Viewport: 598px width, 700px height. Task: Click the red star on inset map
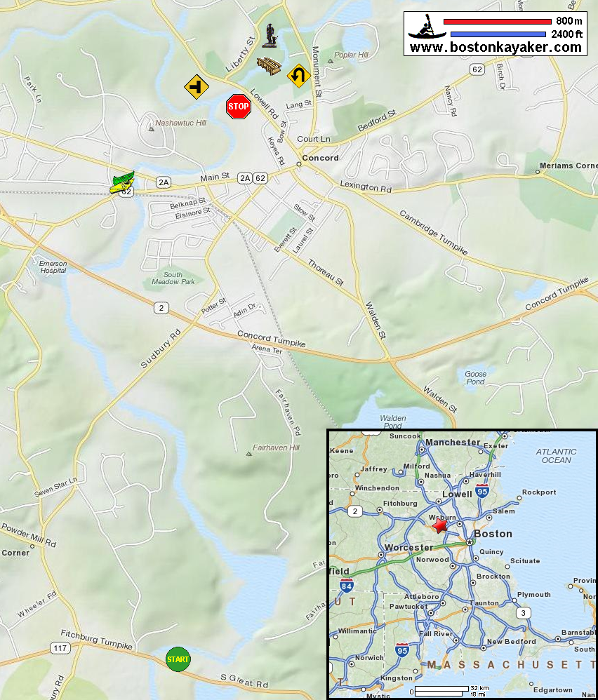440,525
